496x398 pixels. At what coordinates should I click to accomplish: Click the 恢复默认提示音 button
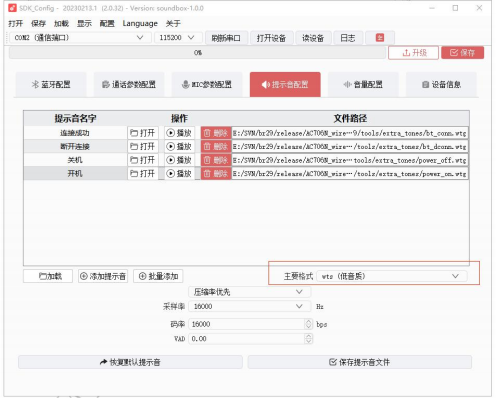point(130,362)
